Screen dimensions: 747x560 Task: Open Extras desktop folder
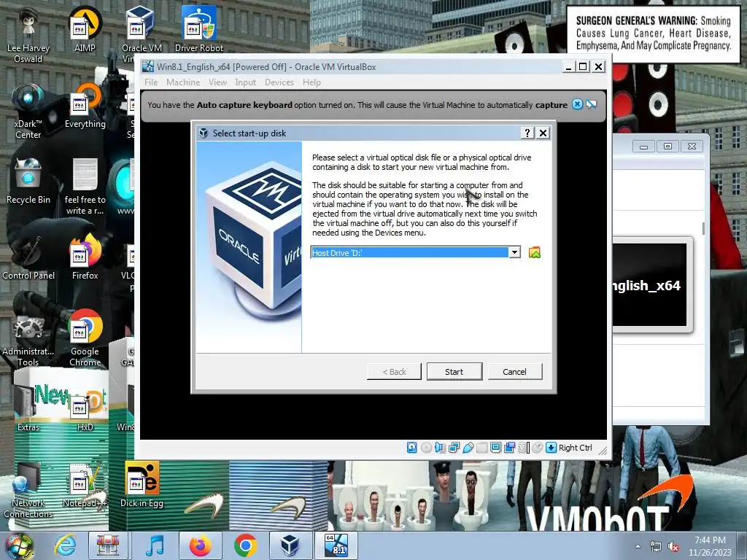coord(28,408)
